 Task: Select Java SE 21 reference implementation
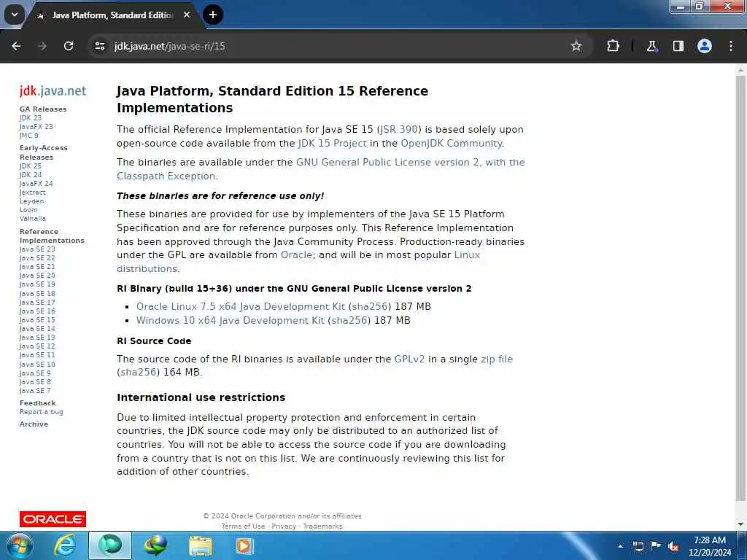coord(37,267)
